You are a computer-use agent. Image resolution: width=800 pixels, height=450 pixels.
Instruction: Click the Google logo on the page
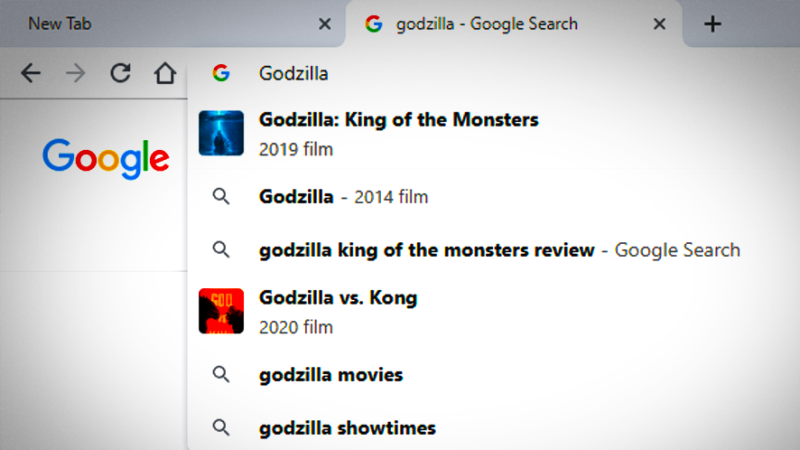click(105, 157)
